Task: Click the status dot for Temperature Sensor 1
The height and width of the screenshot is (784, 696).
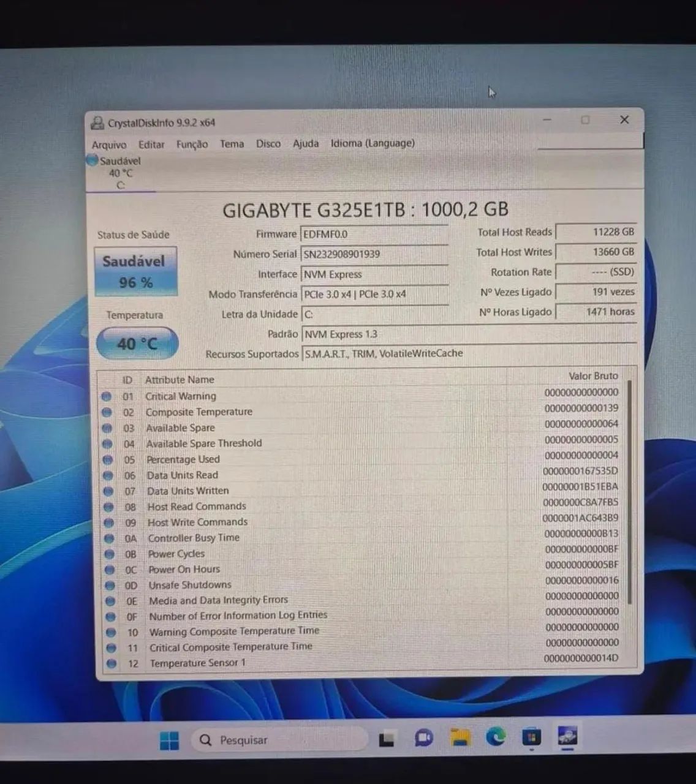Action: pyautogui.click(x=112, y=663)
